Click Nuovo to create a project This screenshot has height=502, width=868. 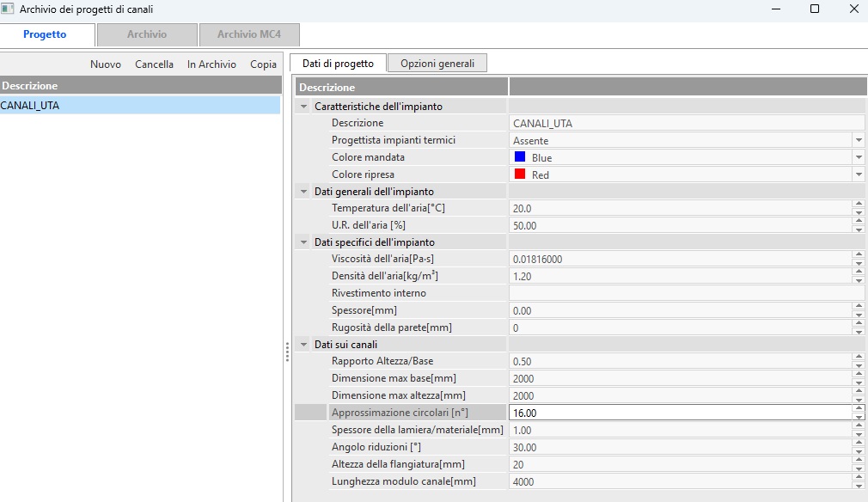click(106, 64)
